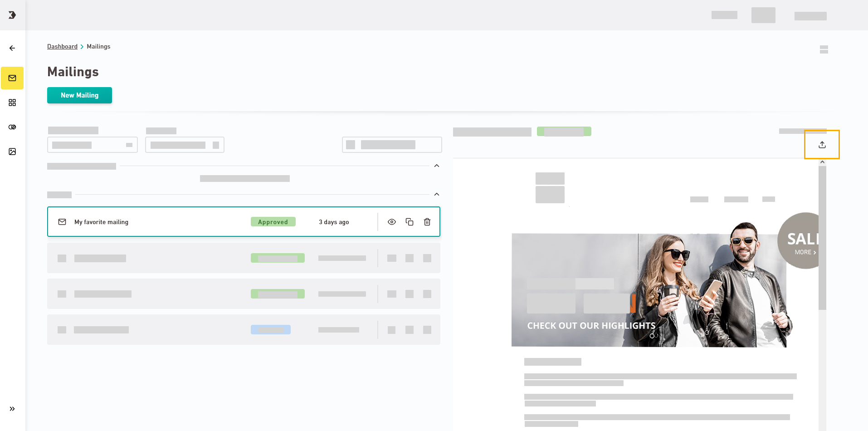Collapse the second mailing list section chevron
This screenshot has width=868, height=431.
click(437, 194)
